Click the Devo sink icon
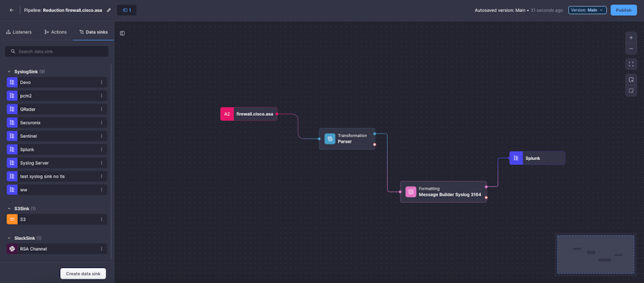 coord(12,82)
